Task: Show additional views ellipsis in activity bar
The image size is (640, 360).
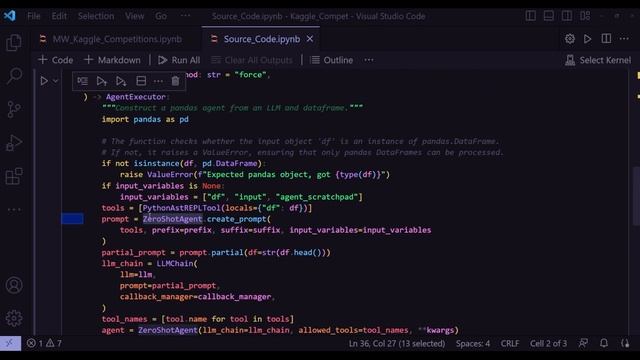Action: click(x=14, y=210)
